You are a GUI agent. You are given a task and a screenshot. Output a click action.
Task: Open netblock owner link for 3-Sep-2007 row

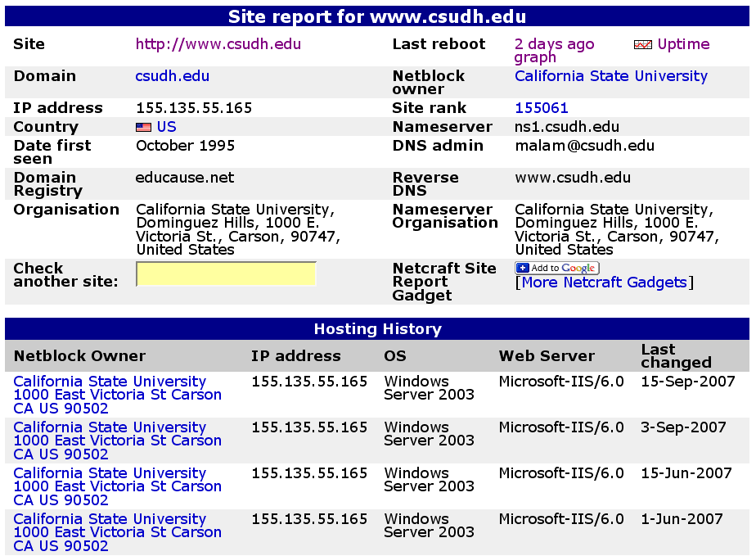click(117, 441)
